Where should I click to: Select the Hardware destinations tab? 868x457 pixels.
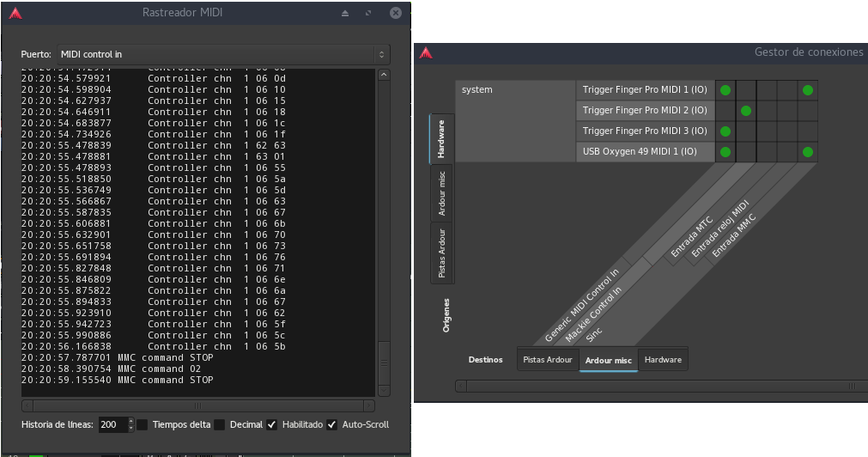click(x=663, y=359)
